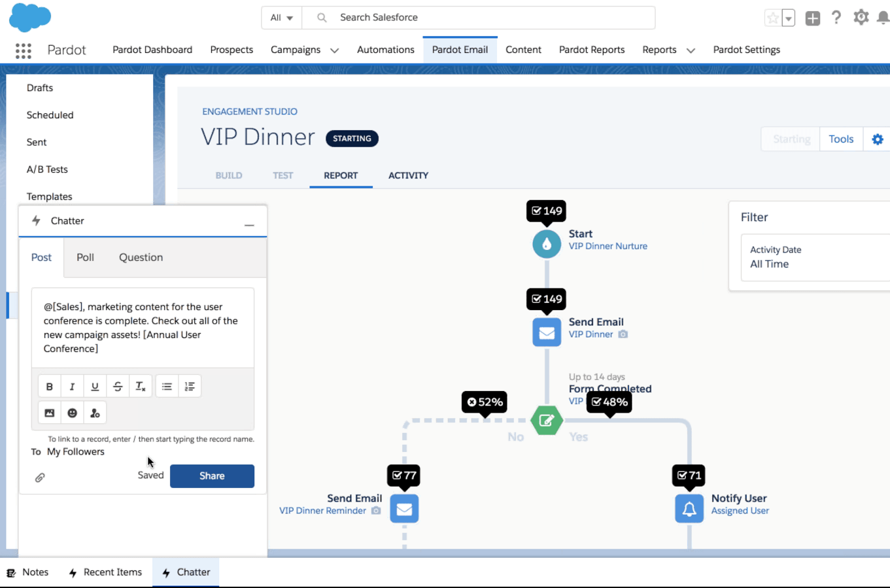Open Sent in the sidebar
The height and width of the screenshot is (588, 890).
click(37, 142)
